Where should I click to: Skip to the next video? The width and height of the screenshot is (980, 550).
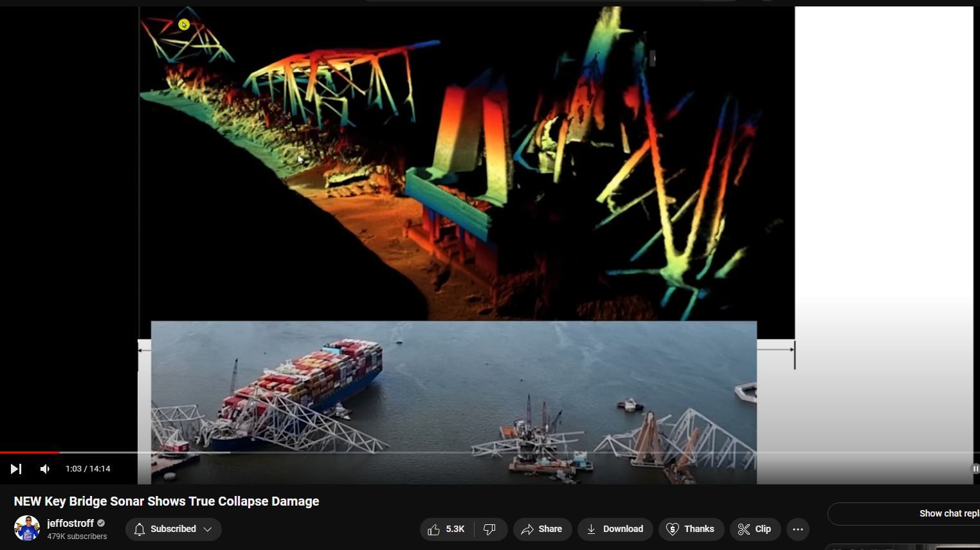coord(16,469)
